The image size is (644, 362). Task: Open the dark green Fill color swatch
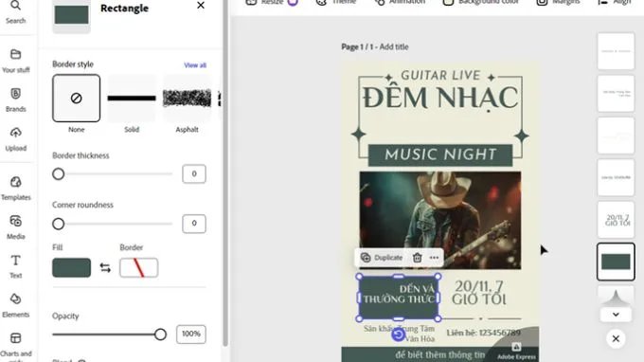click(71, 268)
